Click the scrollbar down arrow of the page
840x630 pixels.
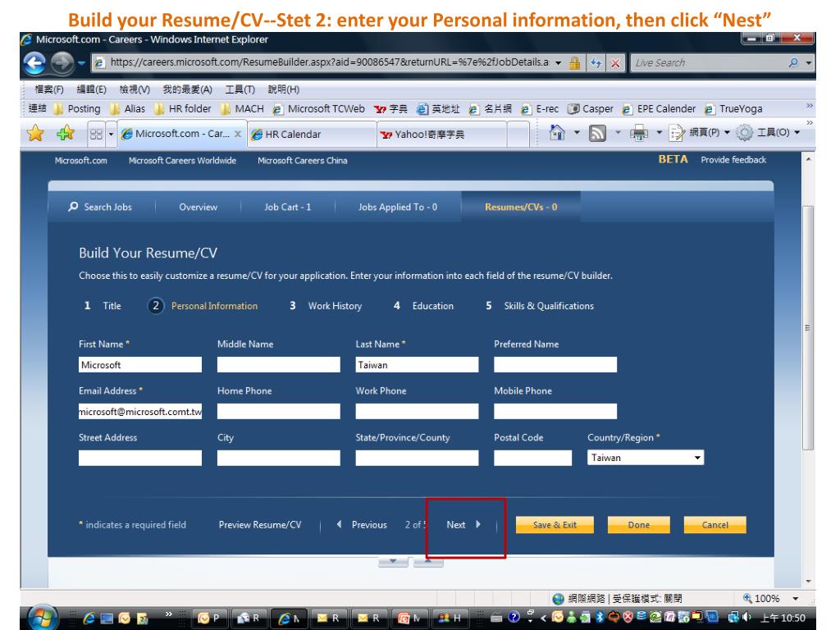808,582
